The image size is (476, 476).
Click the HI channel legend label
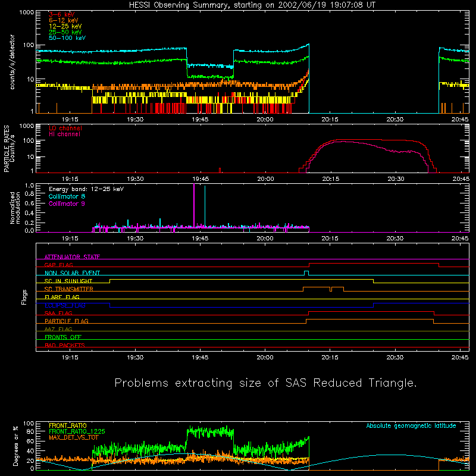(64, 134)
